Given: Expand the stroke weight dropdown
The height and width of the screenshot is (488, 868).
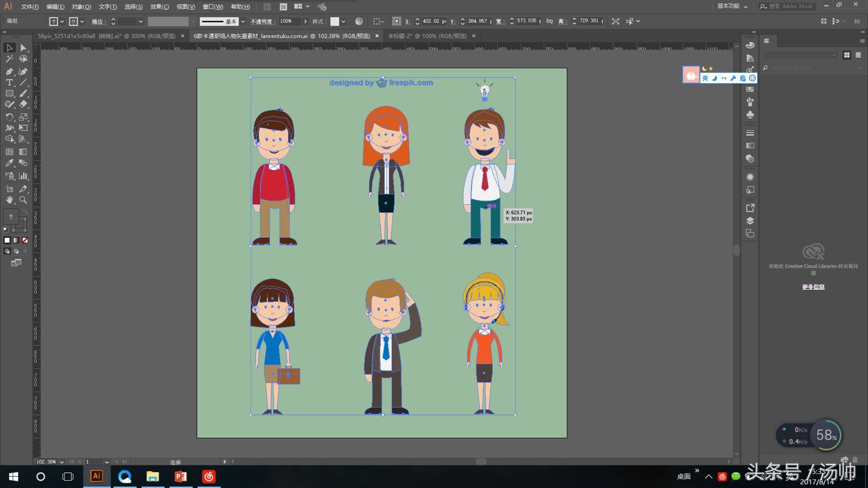Looking at the screenshot, I should point(140,21).
